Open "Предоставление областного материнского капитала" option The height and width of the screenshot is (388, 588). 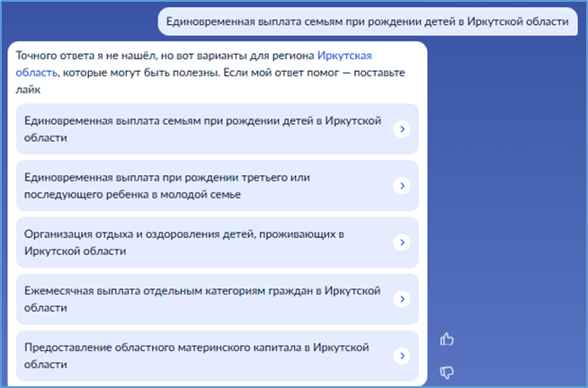217,356
